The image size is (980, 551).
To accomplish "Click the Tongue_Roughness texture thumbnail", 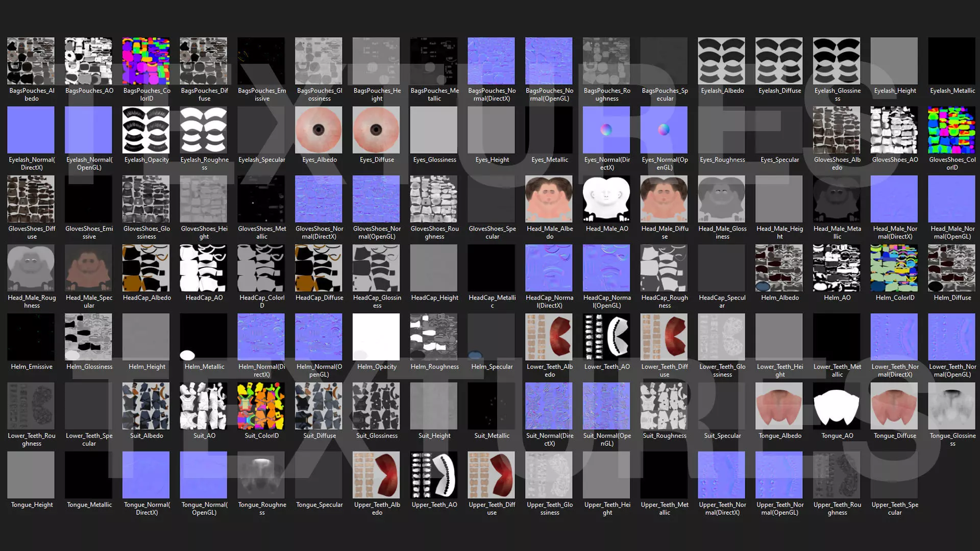I will pyautogui.click(x=261, y=475).
